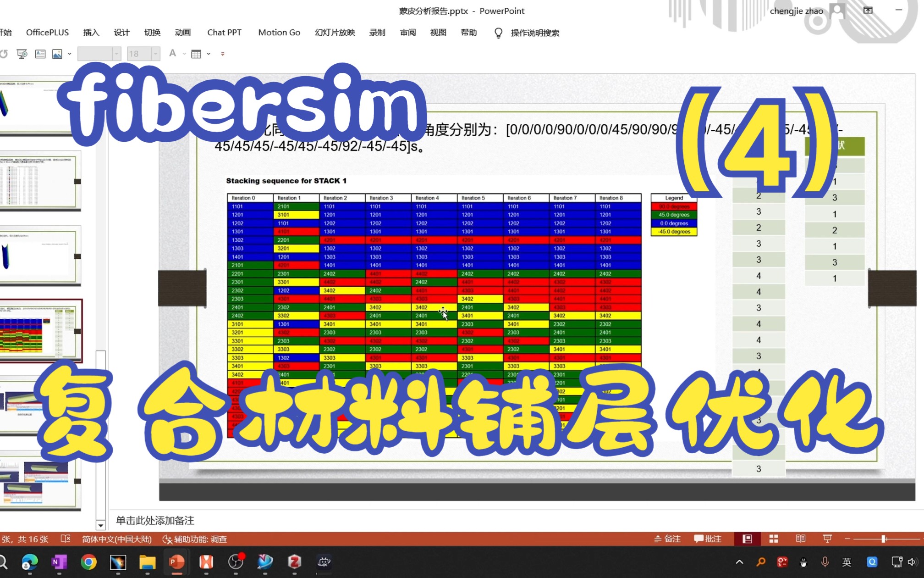
Task: Open the 录制 recording tab
Action: [377, 32]
